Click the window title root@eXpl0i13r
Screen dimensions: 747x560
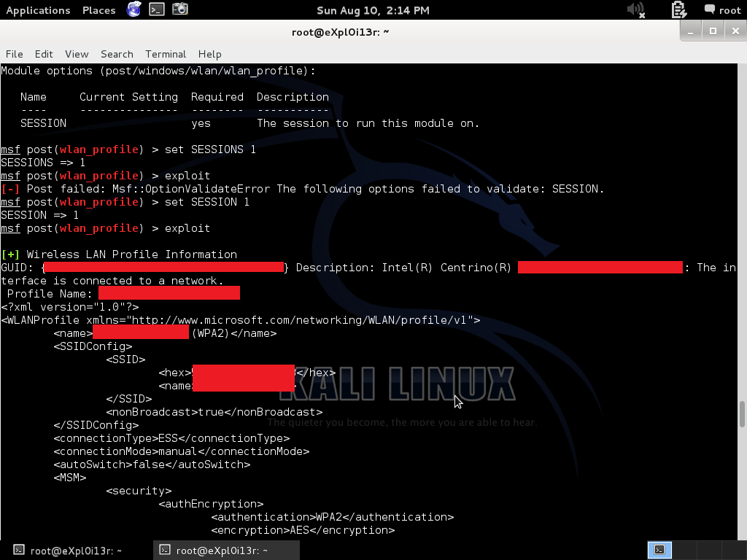pyautogui.click(x=340, y=32)
